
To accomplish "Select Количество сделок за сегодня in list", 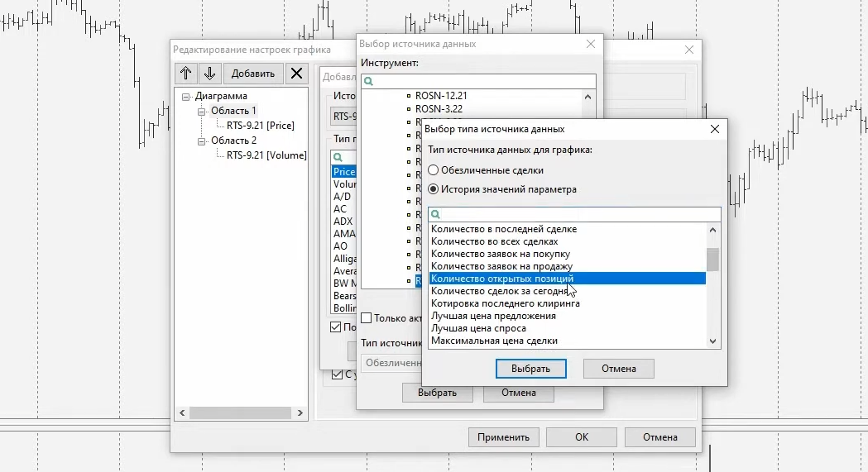I will click(499, 291).
